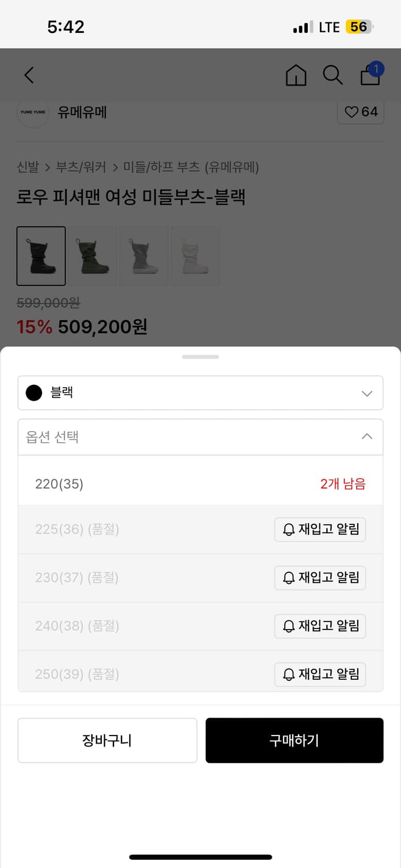This screenshot has height=868, width=401.
Task: Enable restock alert for 230(37)
Action: (319, 578)
